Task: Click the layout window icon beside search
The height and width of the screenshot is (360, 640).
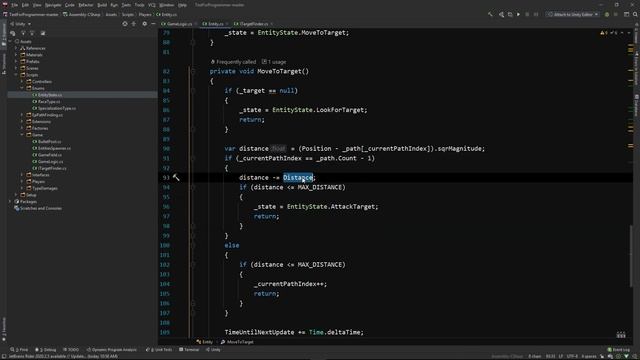Action: pos(627,14)
